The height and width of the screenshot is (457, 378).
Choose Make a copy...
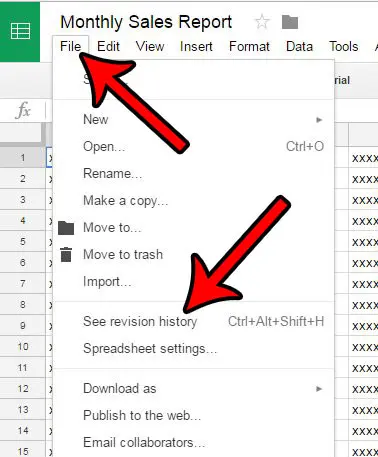point(194,200)
